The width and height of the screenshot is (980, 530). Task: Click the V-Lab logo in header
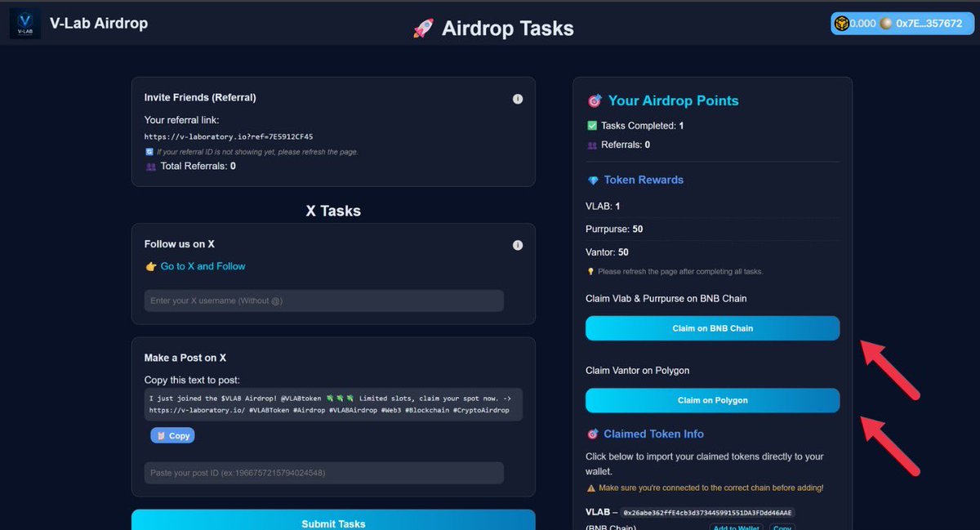(24, 23)
